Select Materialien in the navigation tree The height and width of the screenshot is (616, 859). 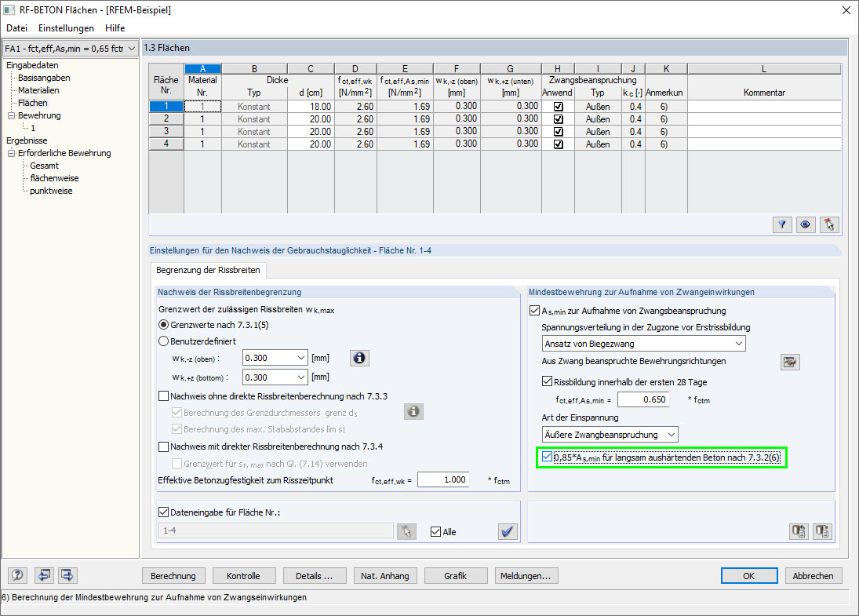coord(38,90)
